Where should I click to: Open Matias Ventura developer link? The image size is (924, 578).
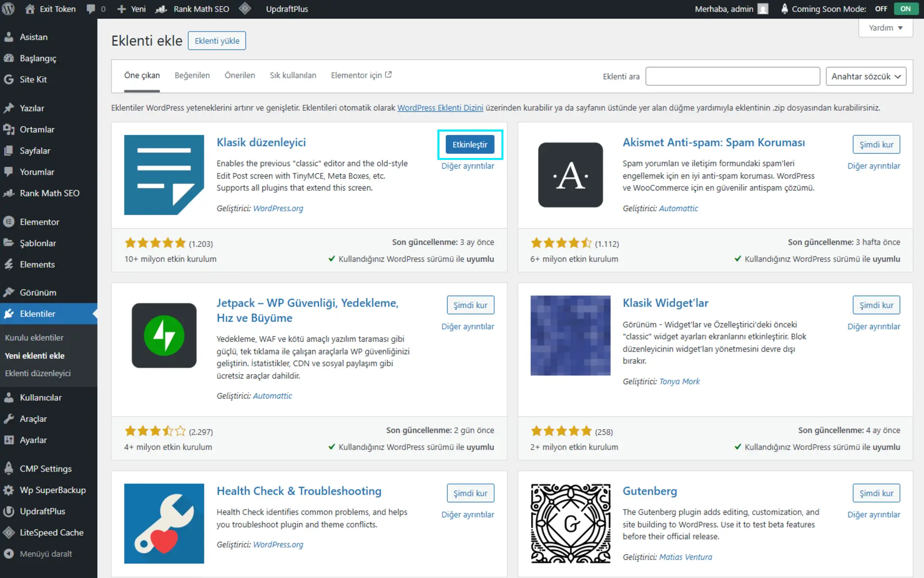[x=685, y=557]
